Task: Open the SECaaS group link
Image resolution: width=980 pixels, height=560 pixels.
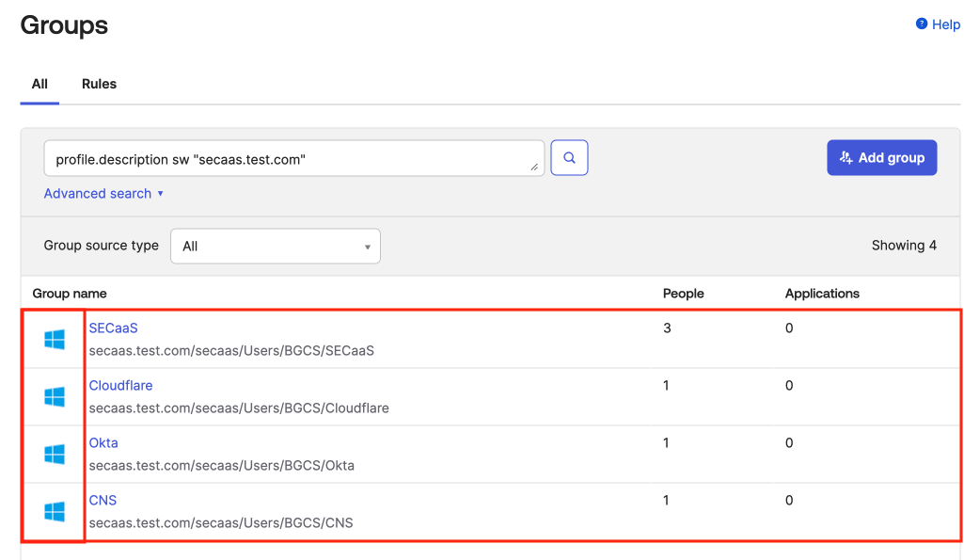Action: tap(113, 328)
